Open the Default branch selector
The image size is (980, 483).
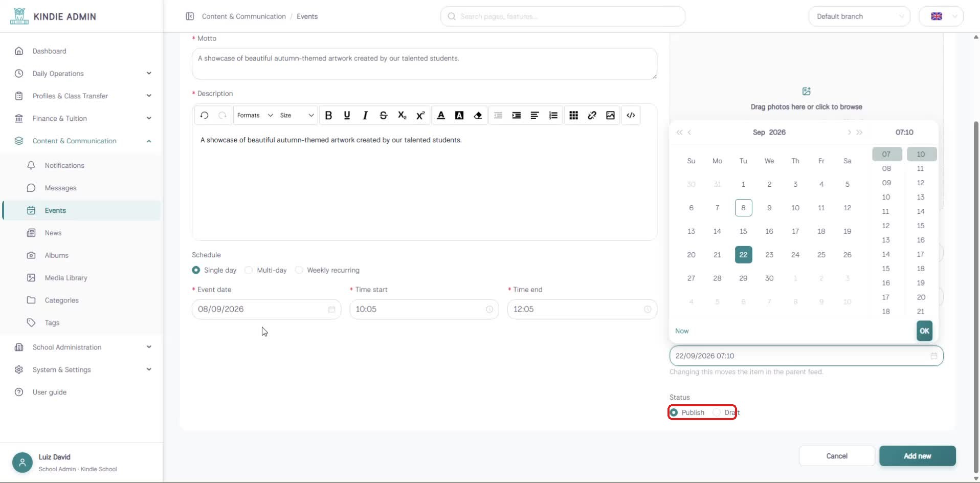(x=859, y=16)
